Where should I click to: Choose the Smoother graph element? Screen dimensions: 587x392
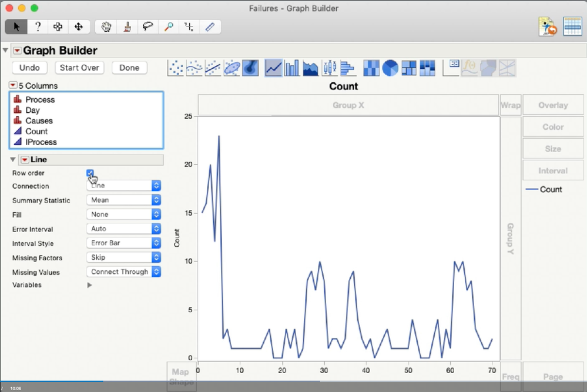pyautogui.click(x=194, y=68)
